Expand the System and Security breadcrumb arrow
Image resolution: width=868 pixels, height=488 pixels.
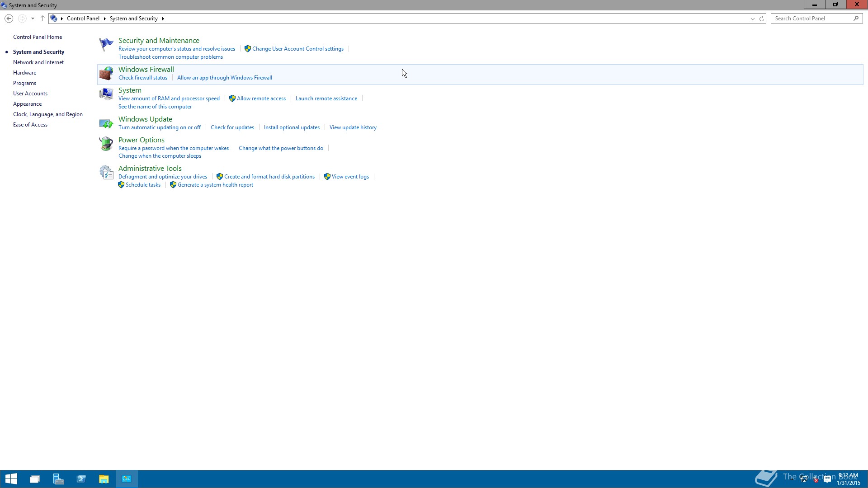tap(163, 19)
